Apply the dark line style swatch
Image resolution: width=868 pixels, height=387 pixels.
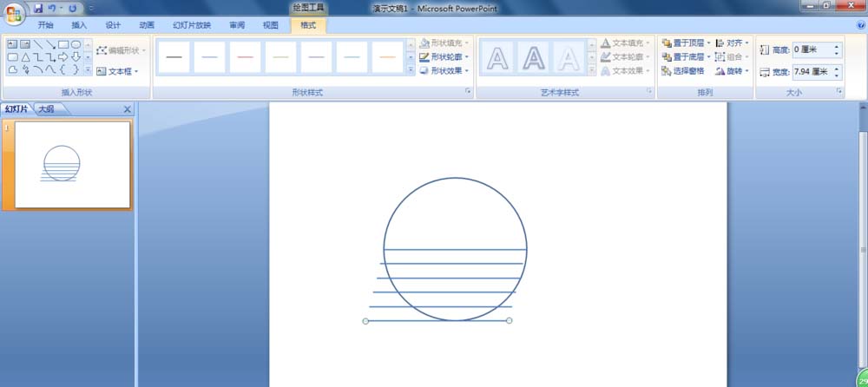tap(174, 57)
